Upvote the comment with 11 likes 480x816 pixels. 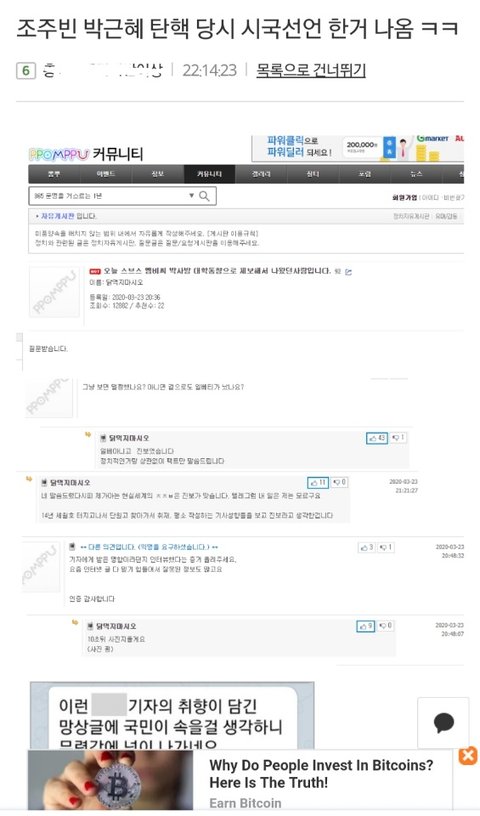click(x=318, y=483)
